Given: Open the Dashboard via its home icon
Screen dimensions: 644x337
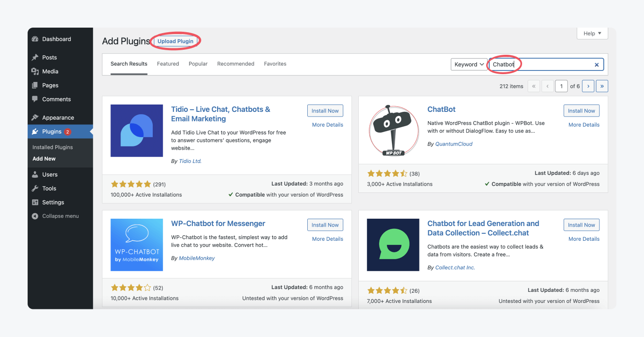Looking at the screenshot, I should tap(36, 39).
